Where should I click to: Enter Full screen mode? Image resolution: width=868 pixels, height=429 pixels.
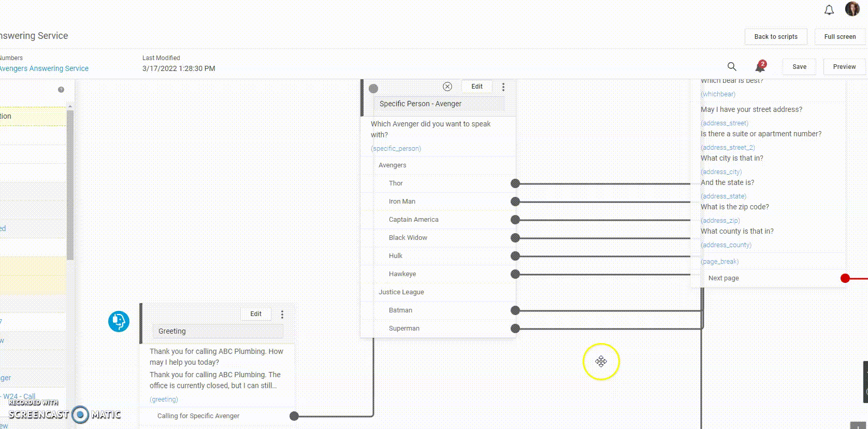tap(840, 37)
